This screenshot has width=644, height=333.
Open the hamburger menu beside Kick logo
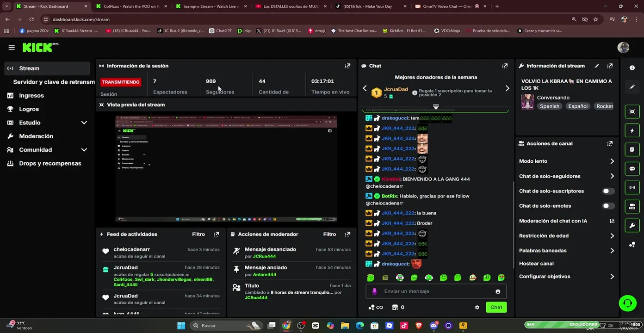click(x=12, y=48)
